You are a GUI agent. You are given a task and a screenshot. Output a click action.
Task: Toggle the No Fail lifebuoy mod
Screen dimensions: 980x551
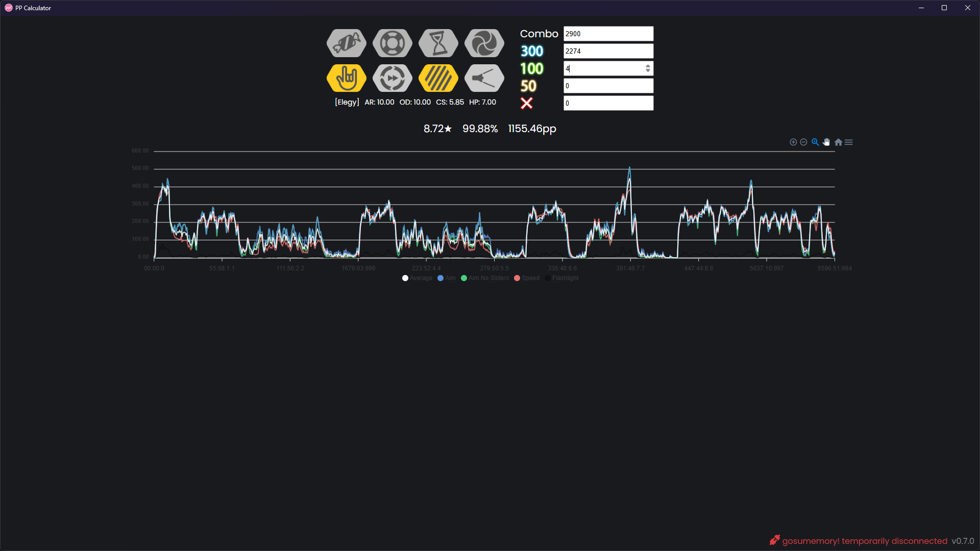coord(393,43)
